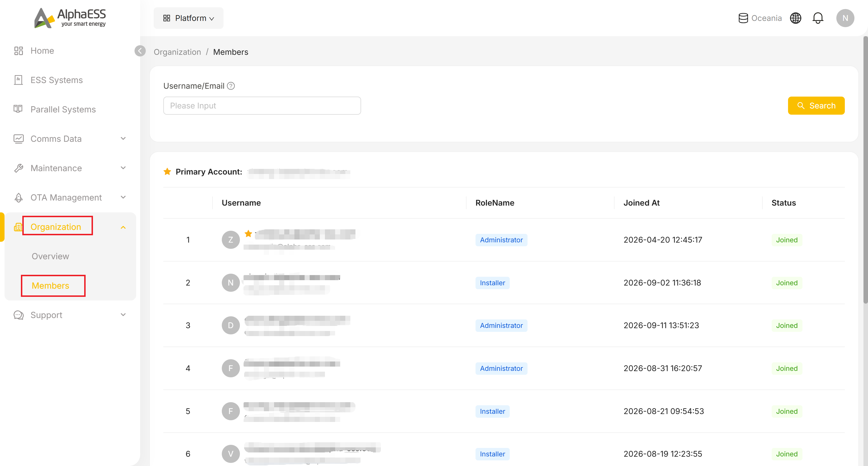Screen dimensions: 868x466
Task: Click the AlphaESS logo
Action: tap(70, 18)
